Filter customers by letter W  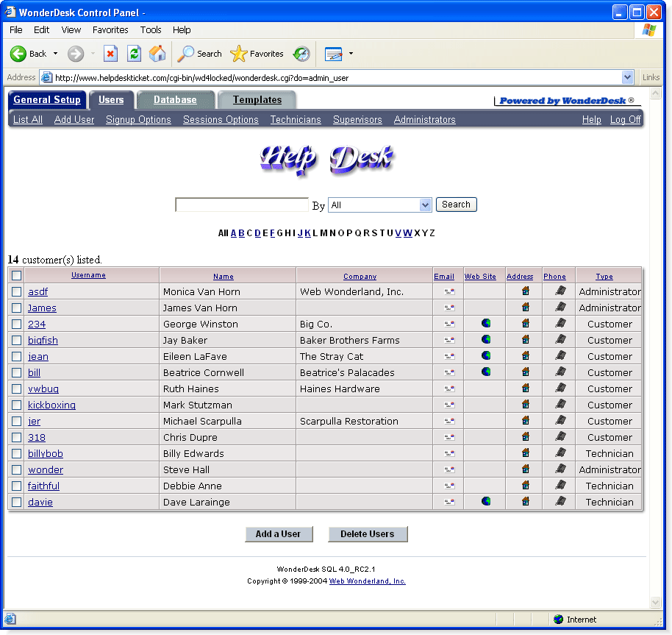[407, 233]
